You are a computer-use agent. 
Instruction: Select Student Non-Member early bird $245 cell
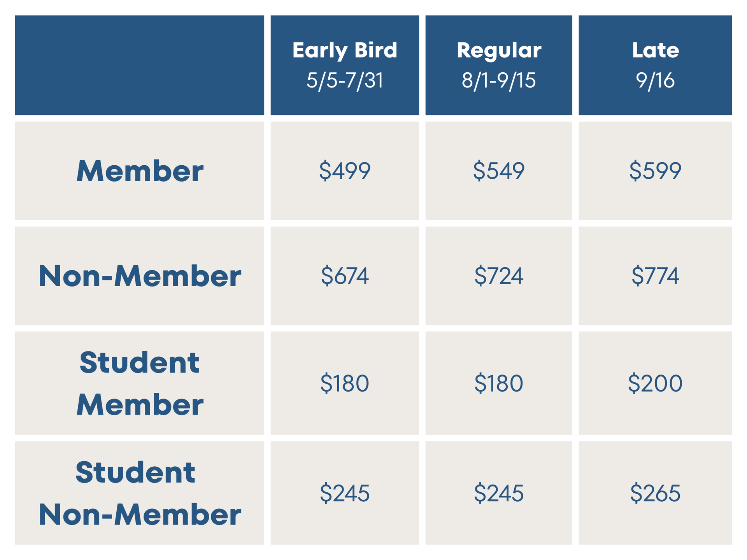pyautogui.click(x=345, y=493)
